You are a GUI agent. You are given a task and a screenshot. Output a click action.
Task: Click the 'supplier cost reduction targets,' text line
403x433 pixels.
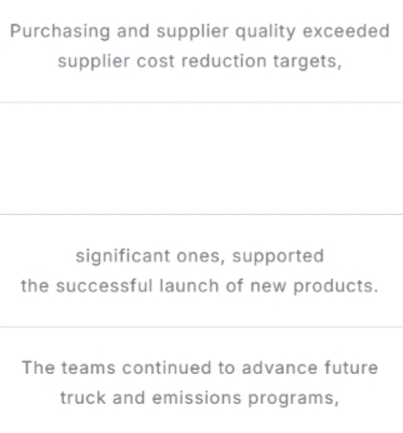[200, 62]
